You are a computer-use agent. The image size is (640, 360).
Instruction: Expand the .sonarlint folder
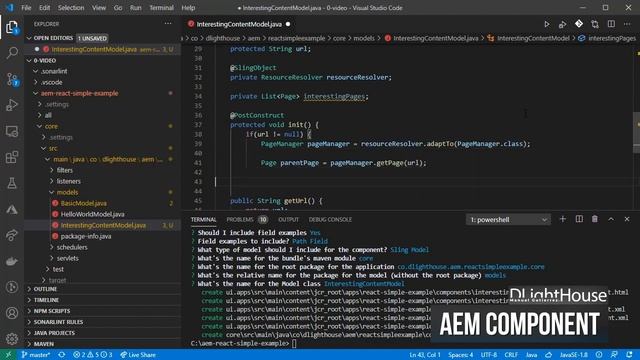tap(54, 71)
